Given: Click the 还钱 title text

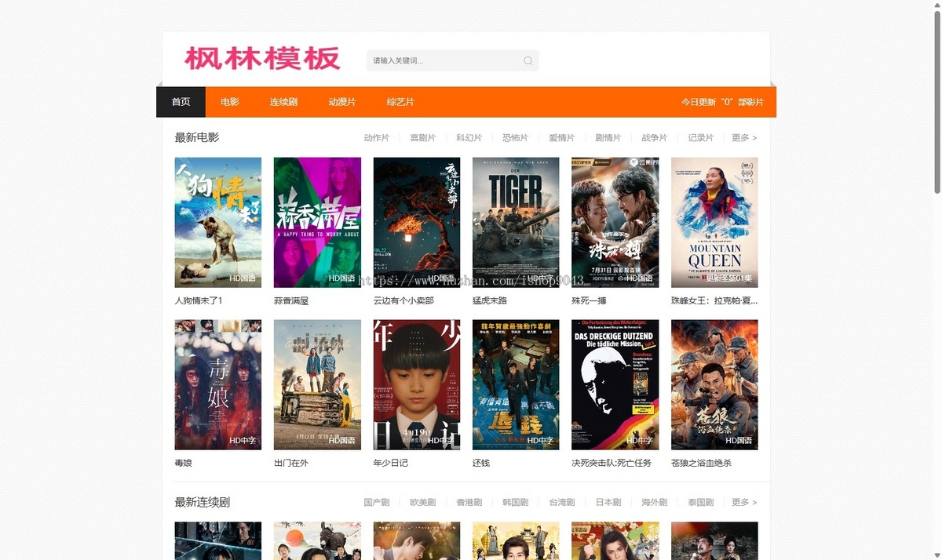Looking at the screenshot, I should pos(481,463).
